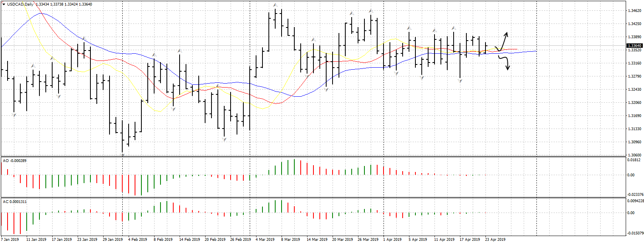The image size is (644, 244).
Task: Click the up-fractal marker near 7 Jan 2019
Action: click(x=33, y=66)
